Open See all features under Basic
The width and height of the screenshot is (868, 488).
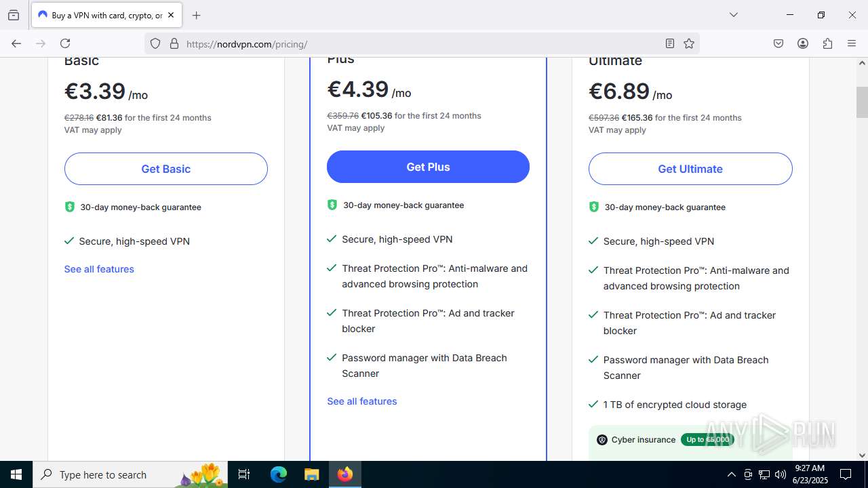click(x=99, y=269)
